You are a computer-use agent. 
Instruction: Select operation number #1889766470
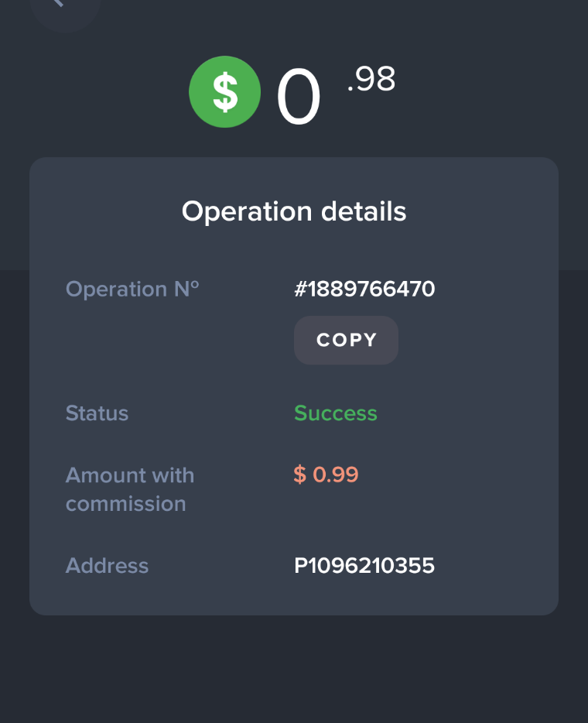click(364, 290)
